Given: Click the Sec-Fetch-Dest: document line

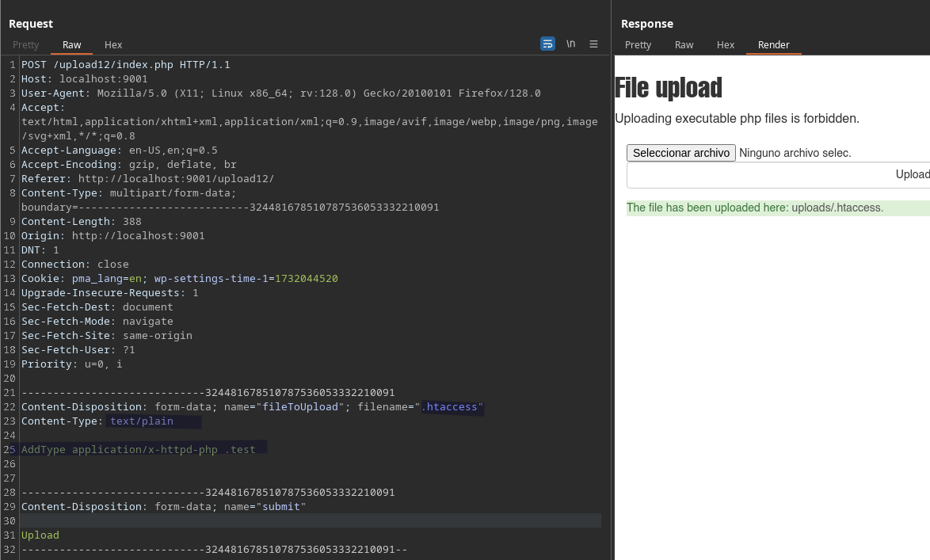Looking at the screenshot, I should pos(97,307).
